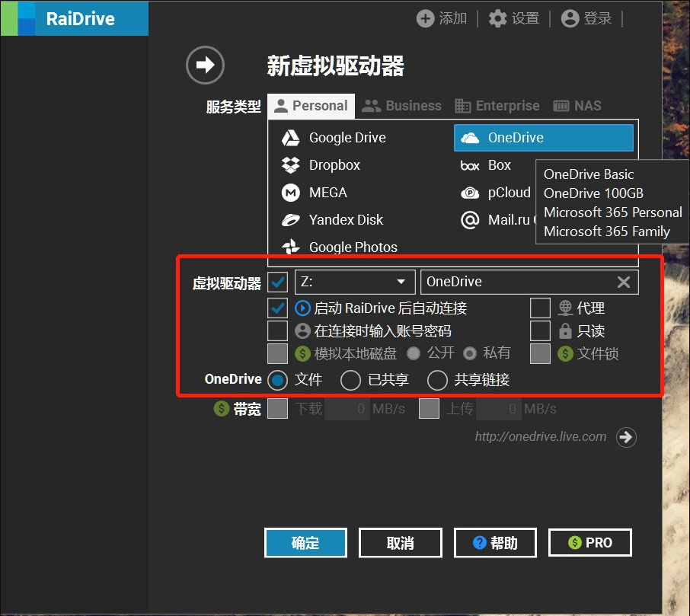
Task: Switch to the Business tab
Action: point(401,106)
